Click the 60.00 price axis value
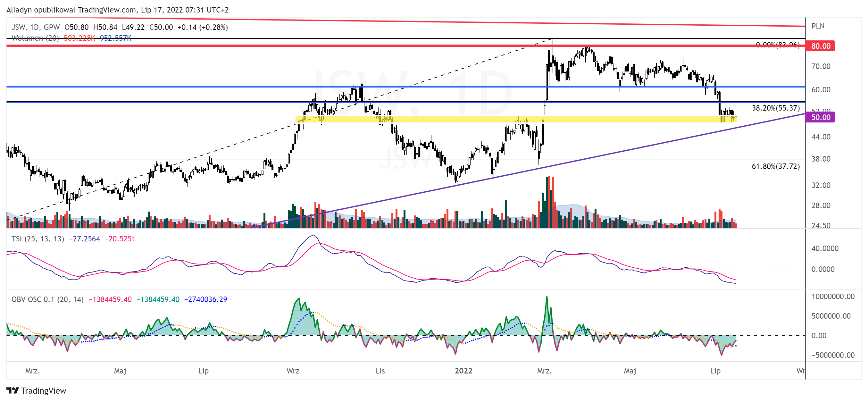868x402 pixels. point(821,90)
